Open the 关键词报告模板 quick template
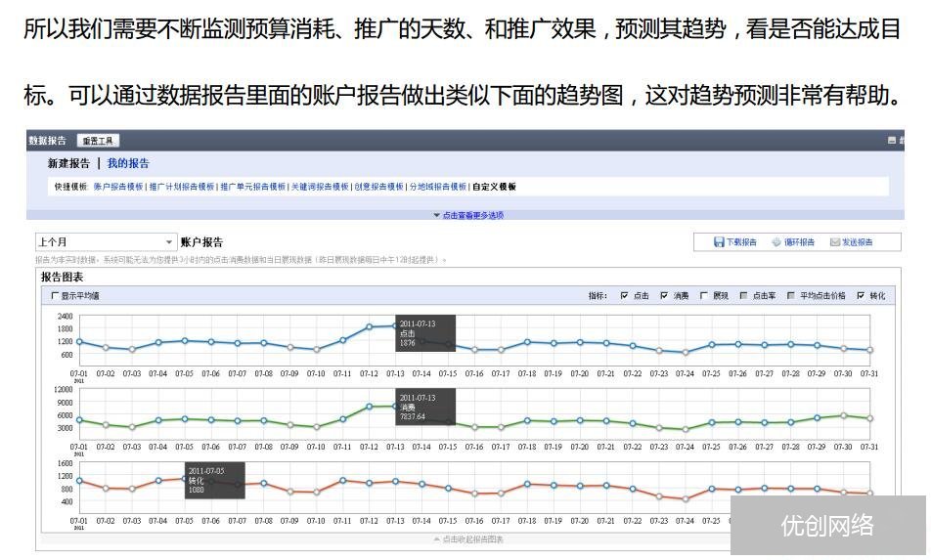 coord(320,187)
